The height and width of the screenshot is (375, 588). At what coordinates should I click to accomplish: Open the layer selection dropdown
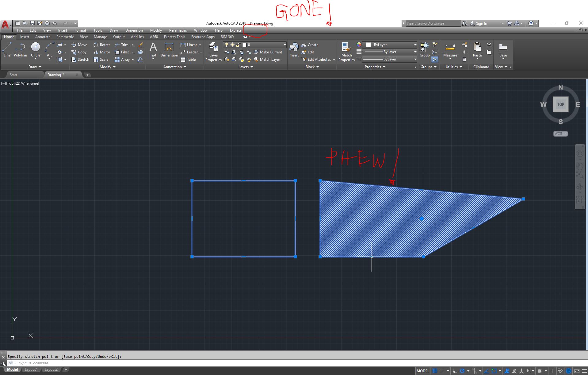click(284, 45)
